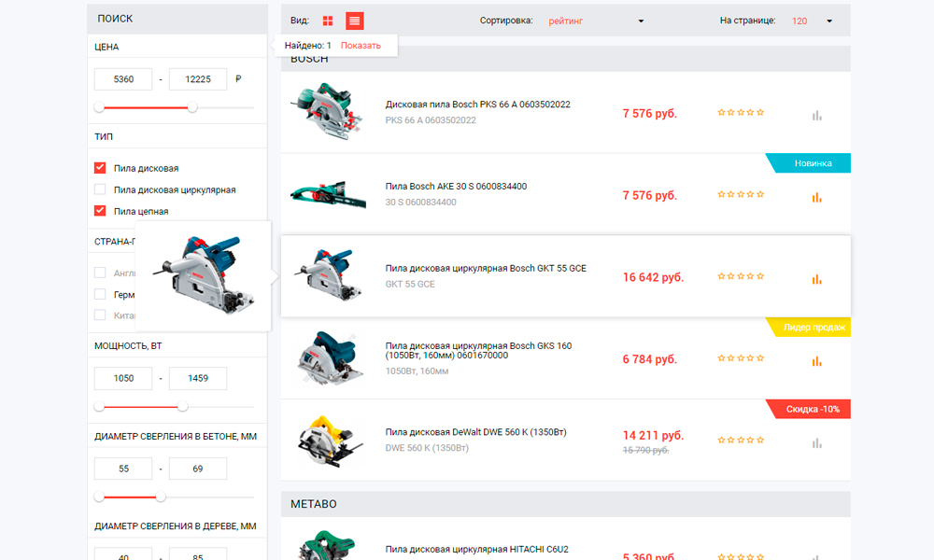Collapse the 'ЦЕНА' filter section
Viewport: 934px width, 560px height.
[x=106, y=47]
